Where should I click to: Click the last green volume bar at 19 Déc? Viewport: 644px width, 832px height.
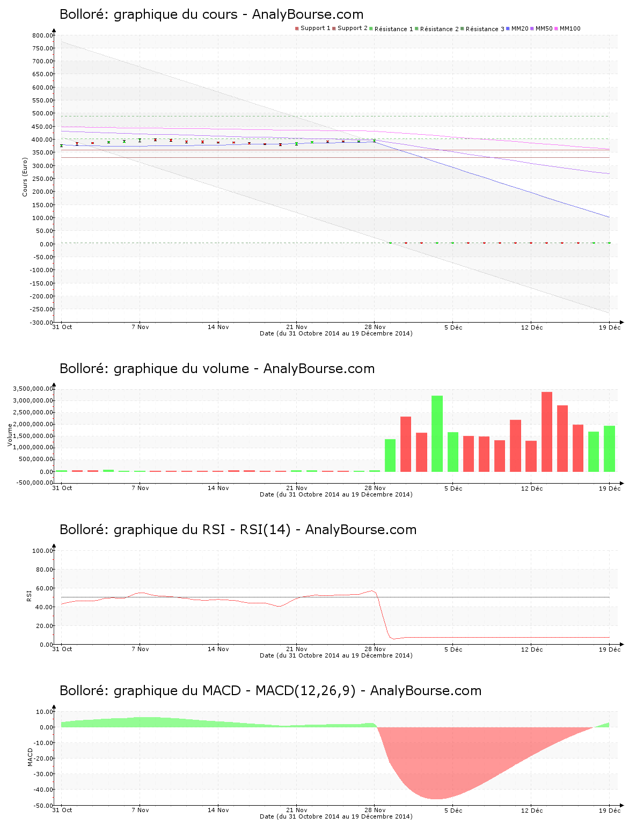[609, 449]
